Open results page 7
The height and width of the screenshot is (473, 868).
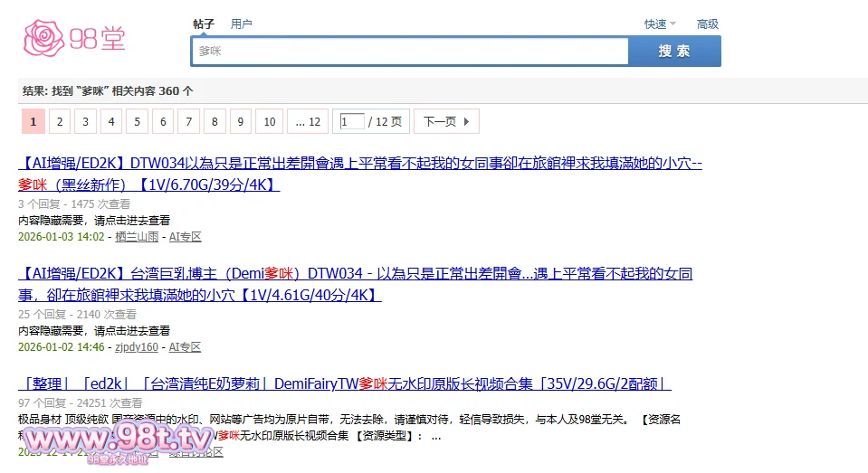188,122
